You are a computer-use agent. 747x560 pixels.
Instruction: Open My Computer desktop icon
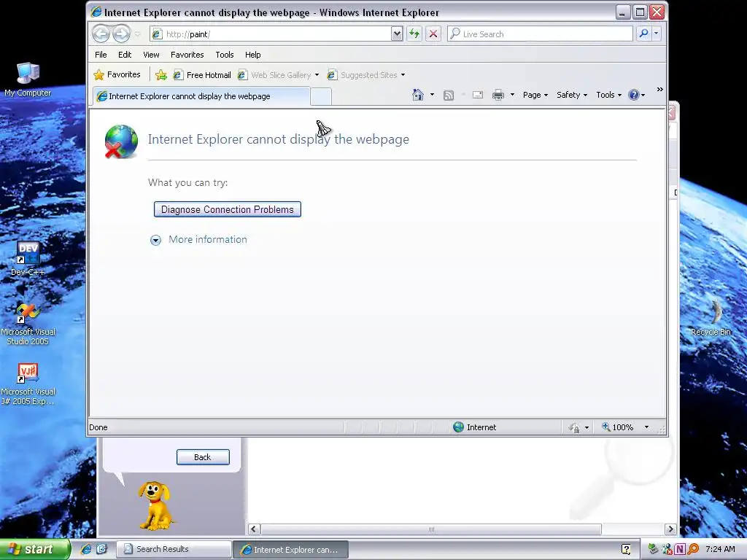tap(28, 79)
